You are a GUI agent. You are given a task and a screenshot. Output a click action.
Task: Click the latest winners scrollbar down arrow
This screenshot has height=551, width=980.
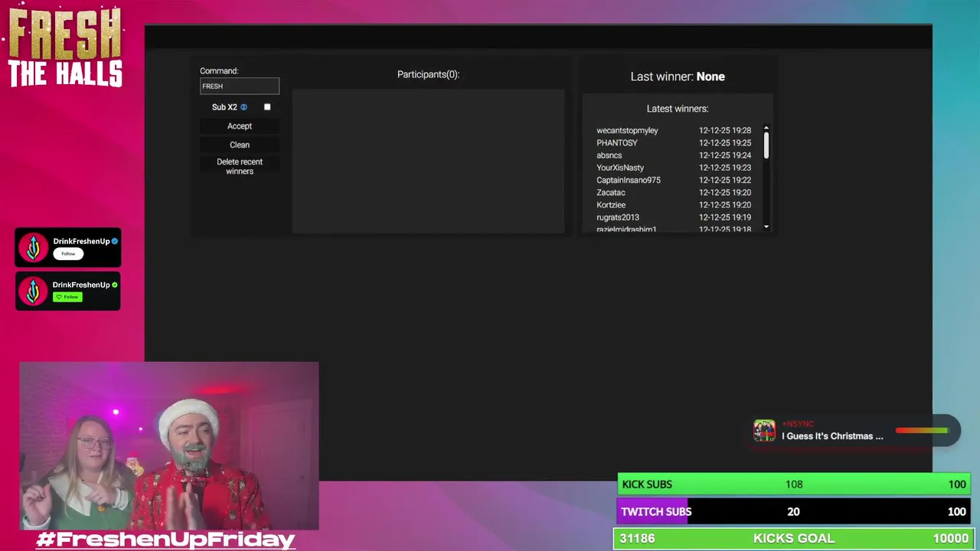(766, 227)
